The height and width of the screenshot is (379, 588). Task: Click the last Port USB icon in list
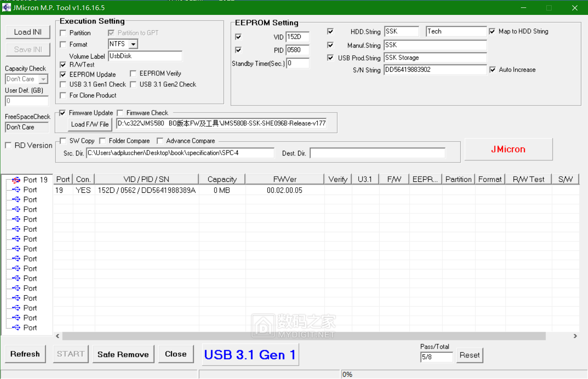[x=16, y=328]
